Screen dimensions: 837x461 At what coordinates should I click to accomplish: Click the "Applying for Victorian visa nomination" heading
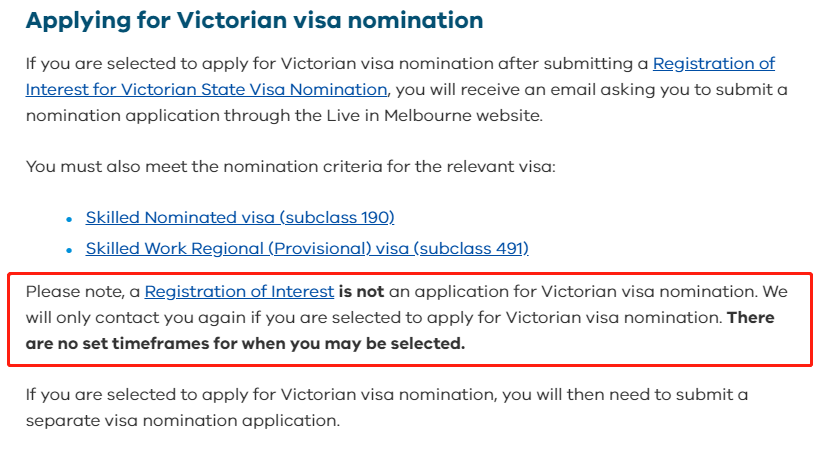tap(255, 20)
